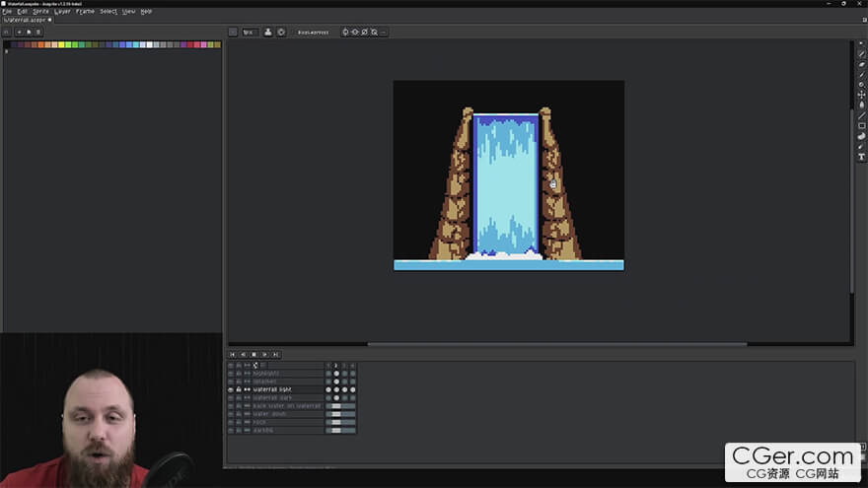Open the dynamics options icon
This screenshot has width=868, height=488.
pos(281,33)
